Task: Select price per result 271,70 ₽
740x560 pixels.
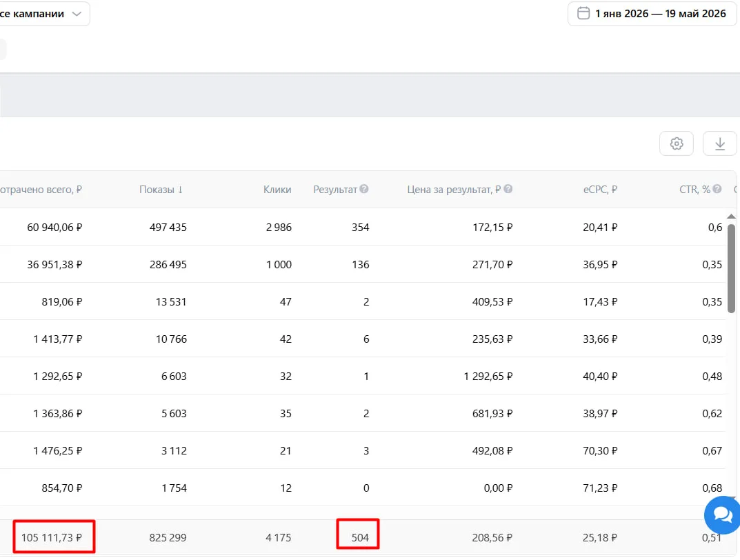Action: (492, 265)
